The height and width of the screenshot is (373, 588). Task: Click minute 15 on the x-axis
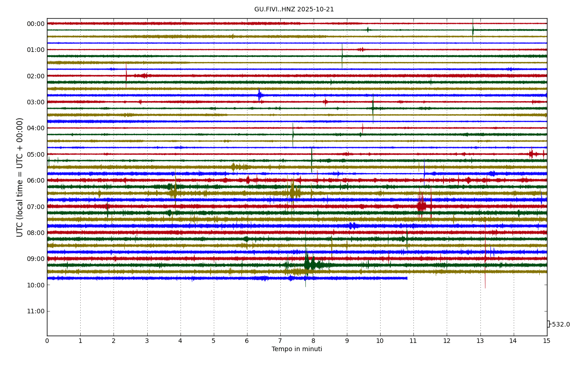click(x=547, y=341)
